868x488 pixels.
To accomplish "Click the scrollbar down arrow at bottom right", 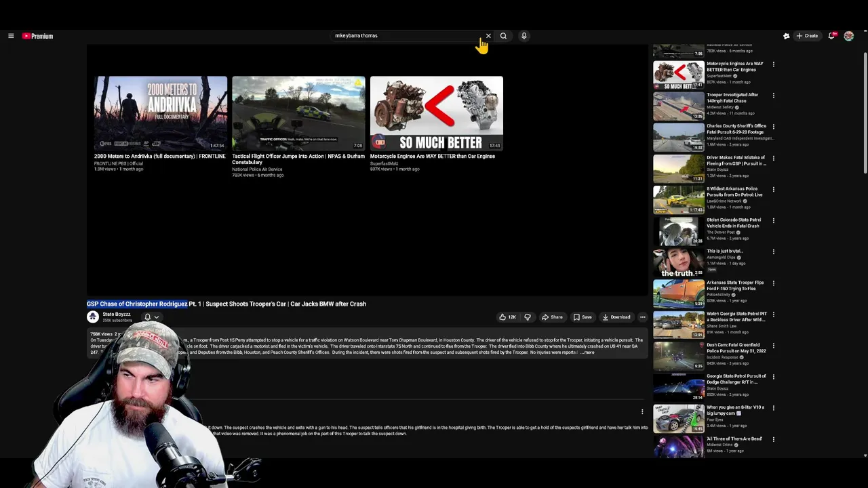I will click(865, 456).
